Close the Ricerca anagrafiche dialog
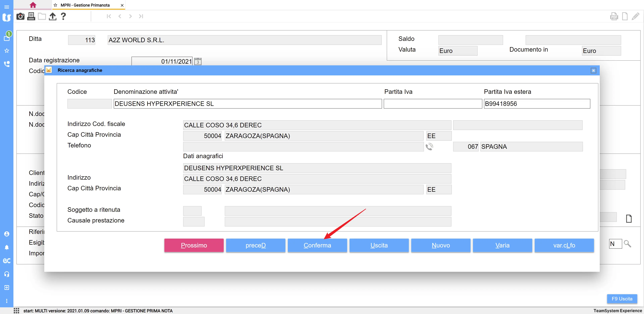Image resolution: width=644 pixels, height=314 pixels. coord(593,70)
